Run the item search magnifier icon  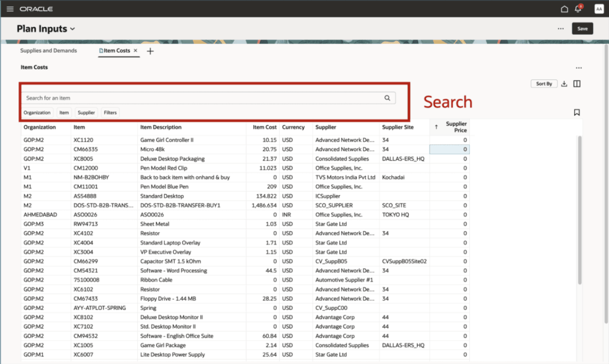387,97
